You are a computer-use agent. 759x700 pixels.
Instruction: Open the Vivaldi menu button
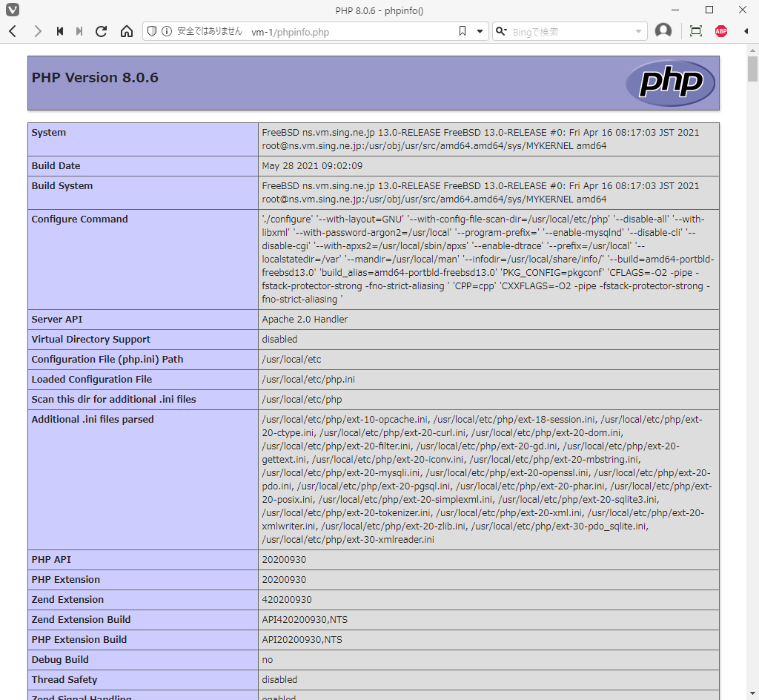click(x=13, y=10)
